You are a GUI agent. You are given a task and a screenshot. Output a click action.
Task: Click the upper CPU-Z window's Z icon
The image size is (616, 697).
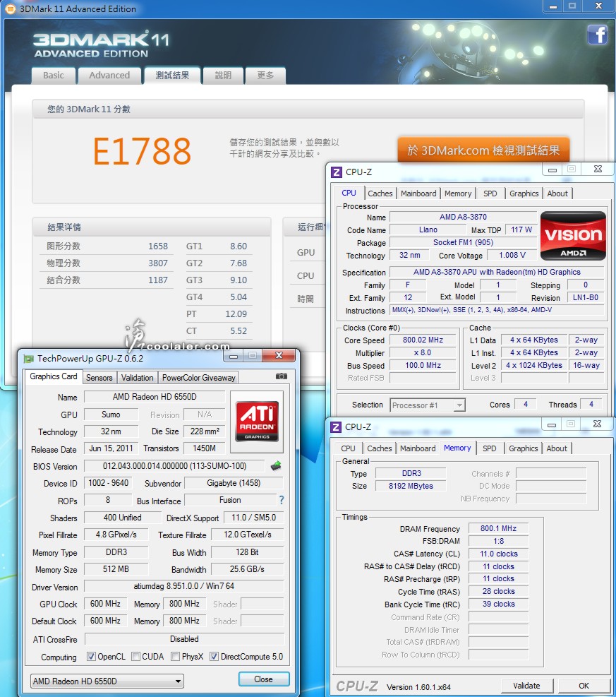pyautogui.click(x=336, y=172)
